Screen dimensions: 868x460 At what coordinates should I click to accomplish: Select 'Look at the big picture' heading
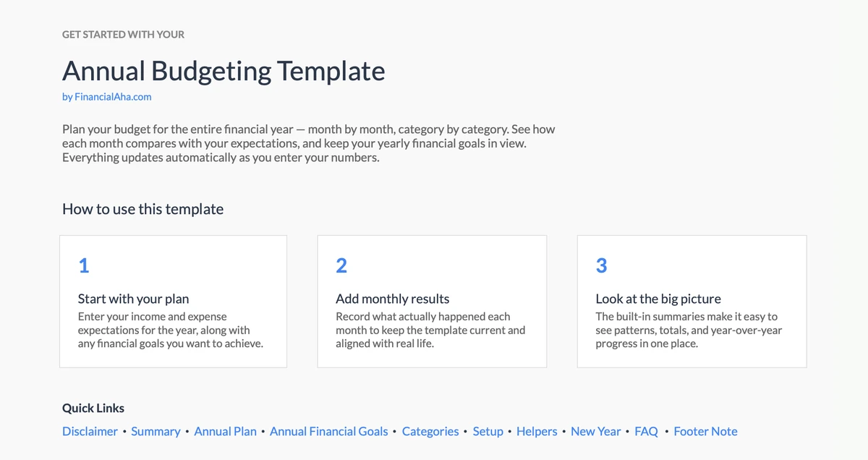coord(658,299)
